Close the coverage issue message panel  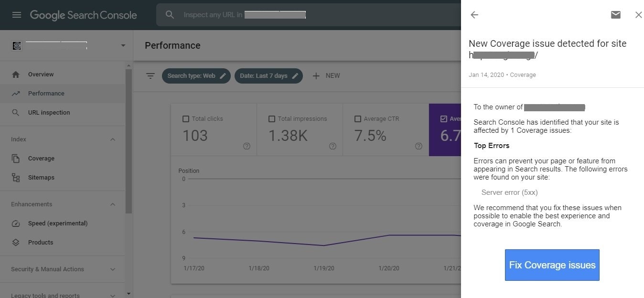pos(638,15)
